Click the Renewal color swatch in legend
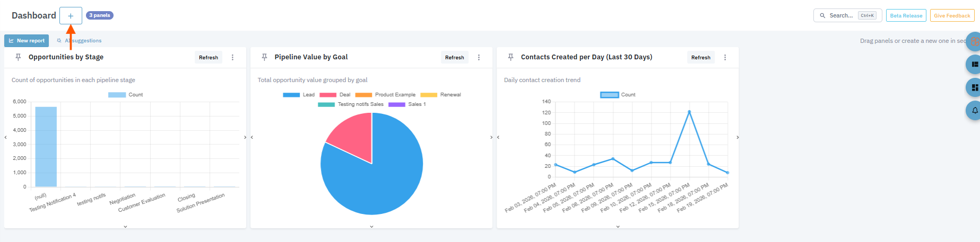This screenshot has height=242, width=980. [x=429, y=95]
